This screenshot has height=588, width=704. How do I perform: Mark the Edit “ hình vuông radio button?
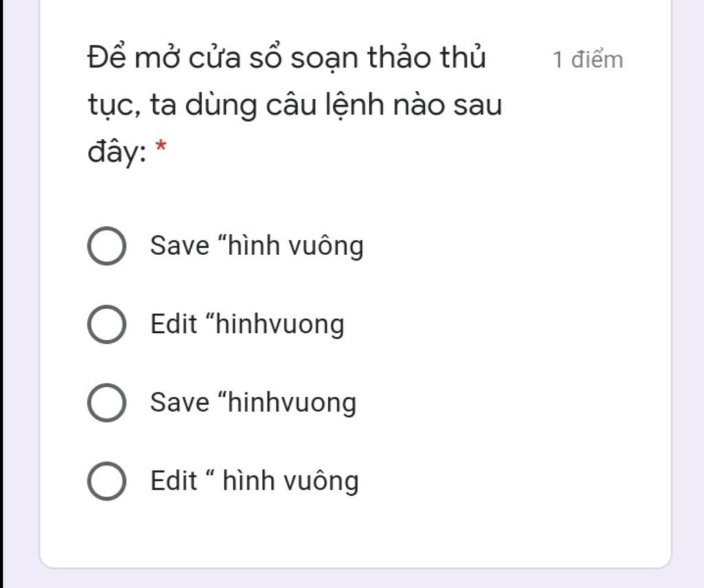(107, 481)
